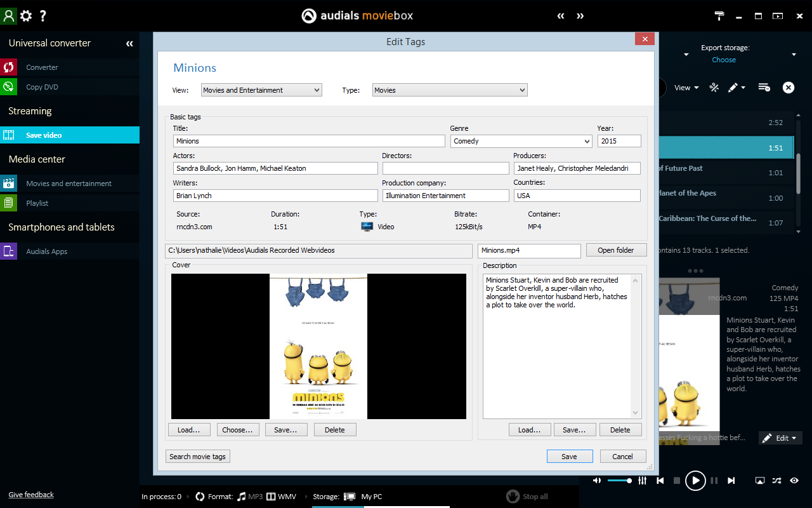Viewport: 812px width, 508px height.
Task: Open help question mark icon
Action: pos(43,16)
